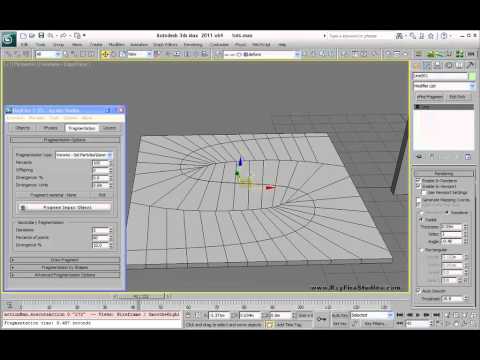Select the Renderer radio button
The image size is (480, 360).
pos(447,213)
